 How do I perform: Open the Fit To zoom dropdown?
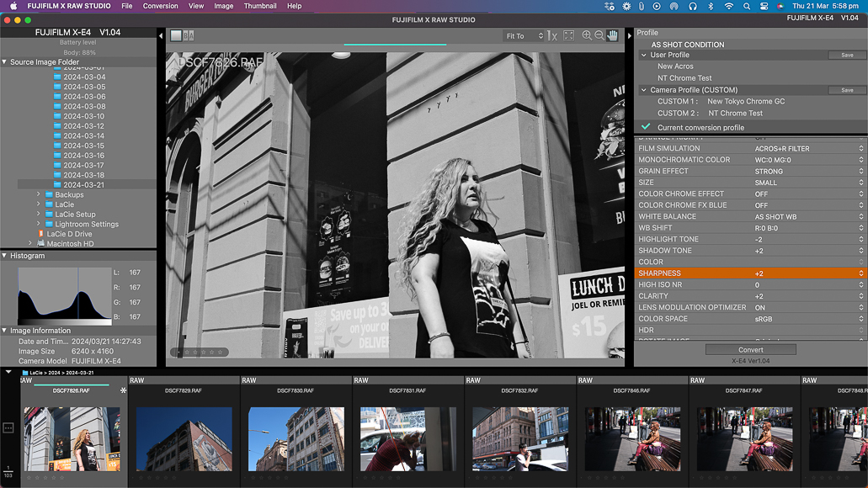tap(525, 36)
